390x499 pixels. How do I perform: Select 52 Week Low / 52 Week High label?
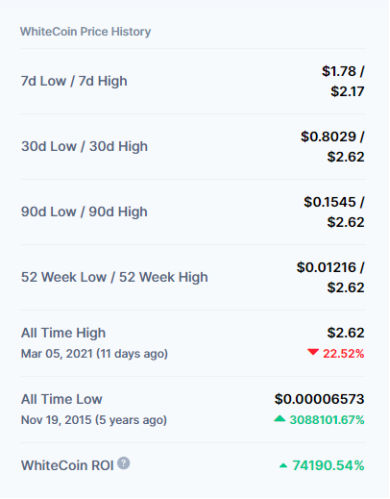[114, 277]
